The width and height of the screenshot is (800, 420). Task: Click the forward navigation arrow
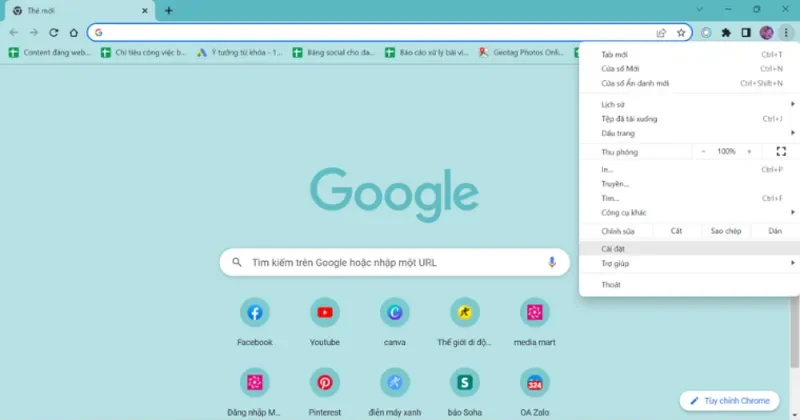coord(34,33)
